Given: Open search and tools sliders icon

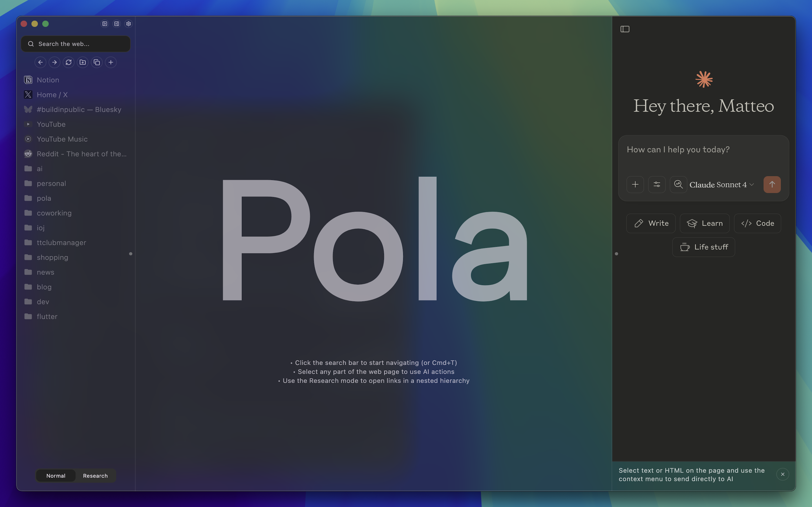Looking at the screenshot, I should click(657, 184).
